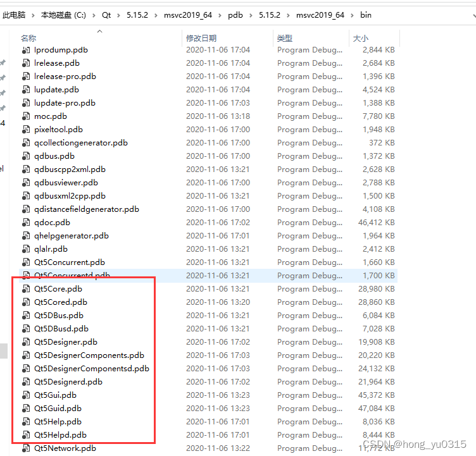Screen dimensions: 476x456
Task: Select the file Qt5DesignerComponentsd.pdb
Action: tap(92, 369)
